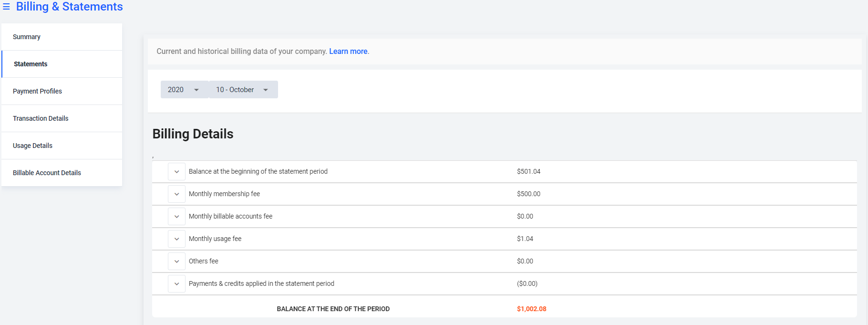Click the Billing Details heading

(x=193, y=134)
